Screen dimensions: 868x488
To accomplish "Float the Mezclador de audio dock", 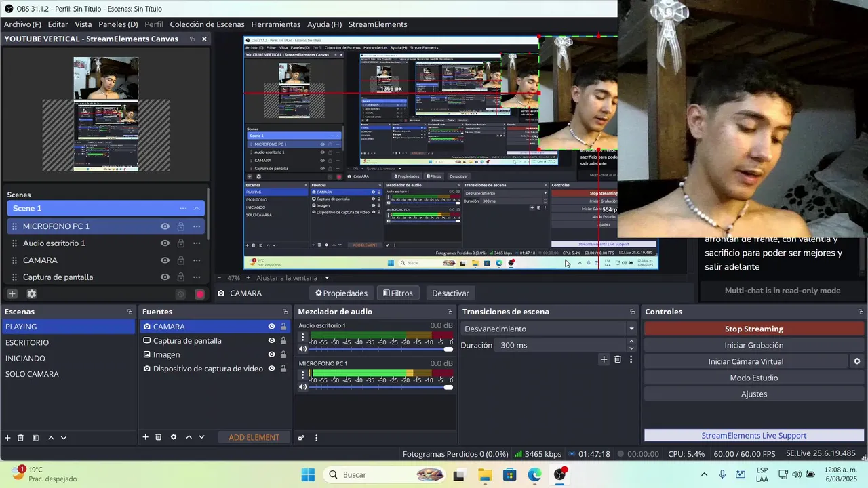I will coord(450,312).
